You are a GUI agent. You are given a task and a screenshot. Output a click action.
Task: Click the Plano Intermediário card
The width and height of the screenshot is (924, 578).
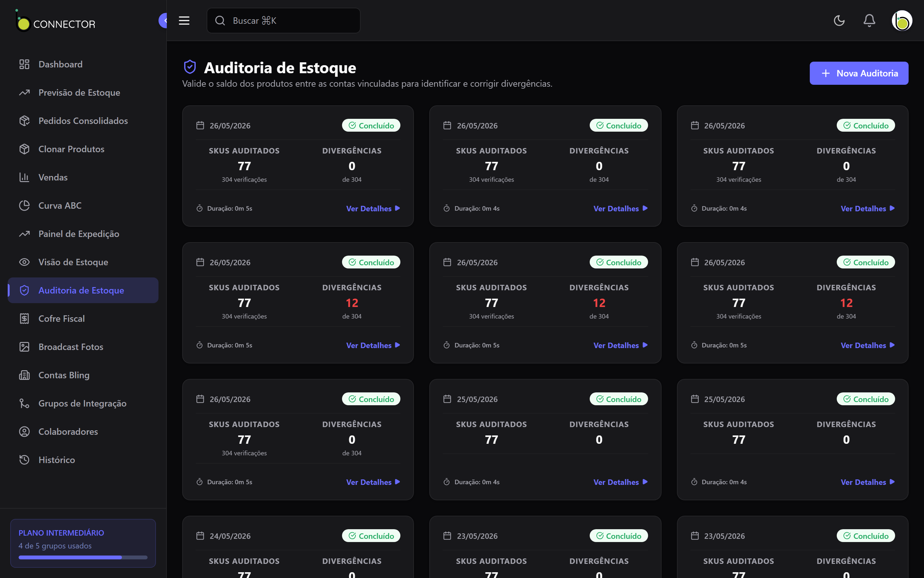pos(83,543)
